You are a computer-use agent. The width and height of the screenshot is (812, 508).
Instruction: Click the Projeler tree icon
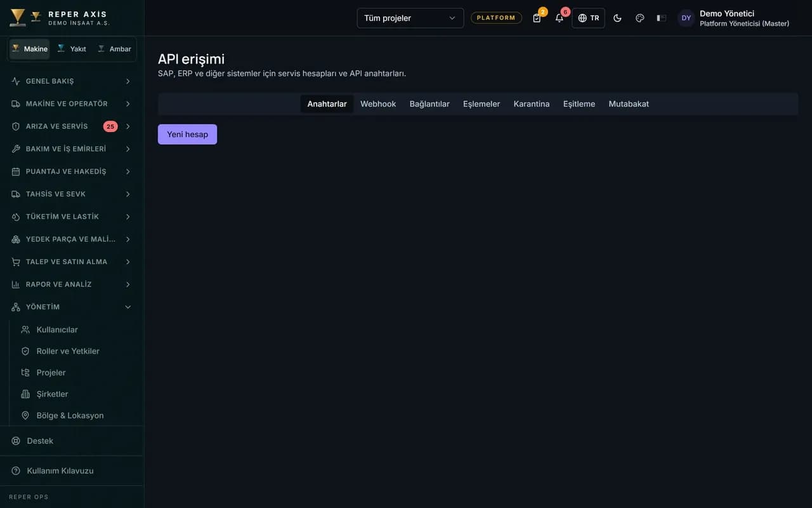(25, 373)
